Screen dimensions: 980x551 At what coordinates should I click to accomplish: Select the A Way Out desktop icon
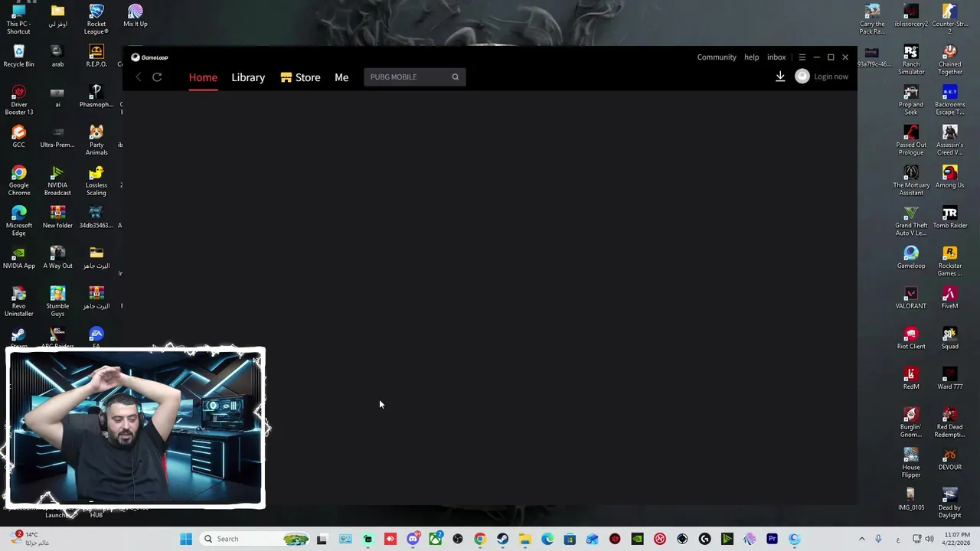coord(57,257)
